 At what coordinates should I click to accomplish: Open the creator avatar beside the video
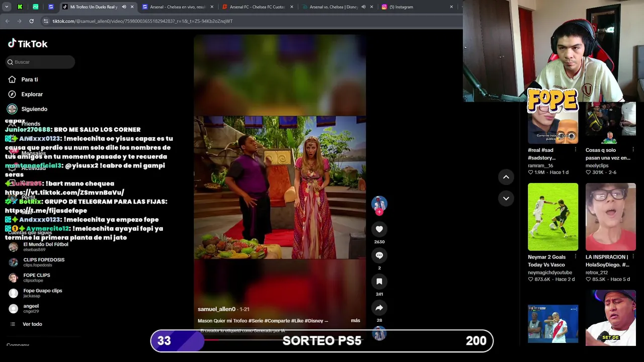tap(379, 203)
